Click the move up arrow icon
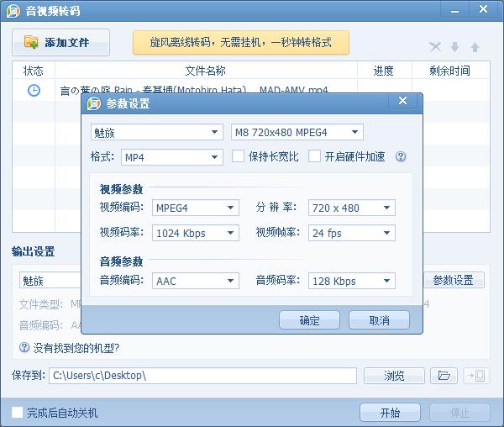Viewport: 504px width, 427px height. (475, 47)
